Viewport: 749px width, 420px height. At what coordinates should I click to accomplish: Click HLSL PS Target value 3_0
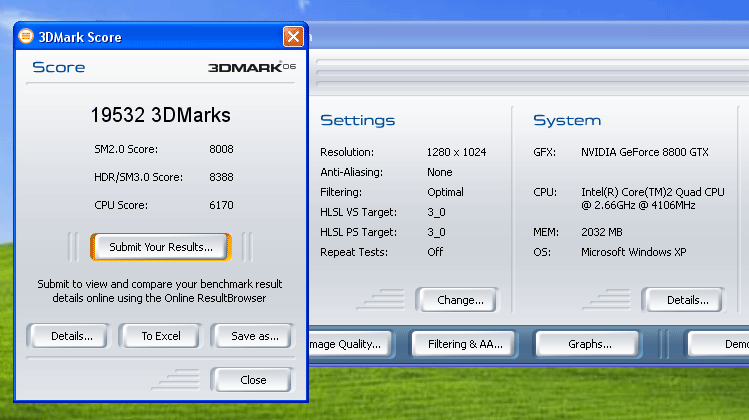tap(436, 232)
